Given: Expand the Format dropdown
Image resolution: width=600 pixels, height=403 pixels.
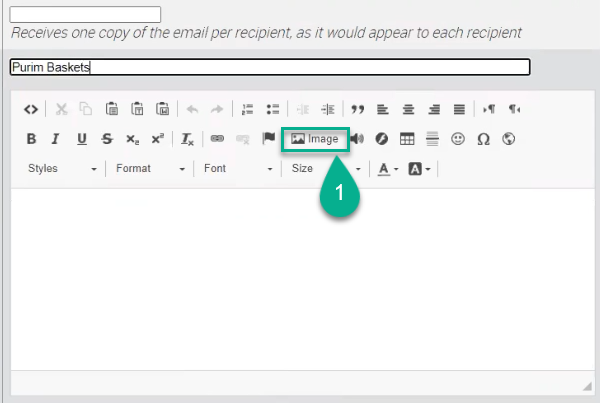Looking at the screenshot, I should click(x=150, y=169).
